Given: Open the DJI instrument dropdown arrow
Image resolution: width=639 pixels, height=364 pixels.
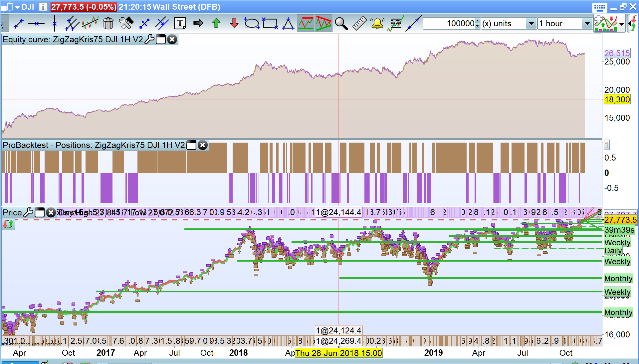Looking at the screenshot, I should click(17, 7).
